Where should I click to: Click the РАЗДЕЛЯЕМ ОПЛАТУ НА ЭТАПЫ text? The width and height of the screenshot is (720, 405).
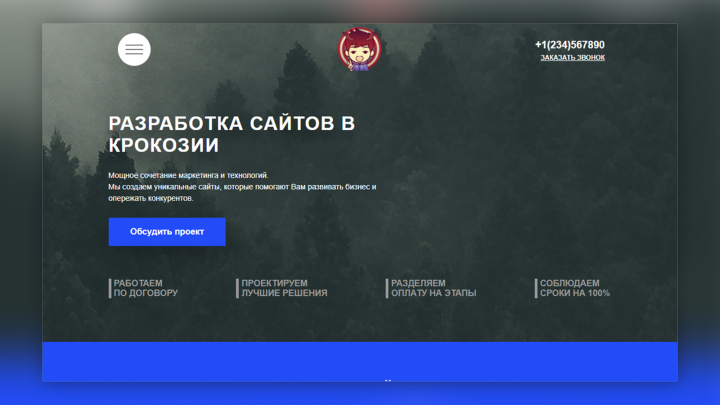[x=433, y=288]
